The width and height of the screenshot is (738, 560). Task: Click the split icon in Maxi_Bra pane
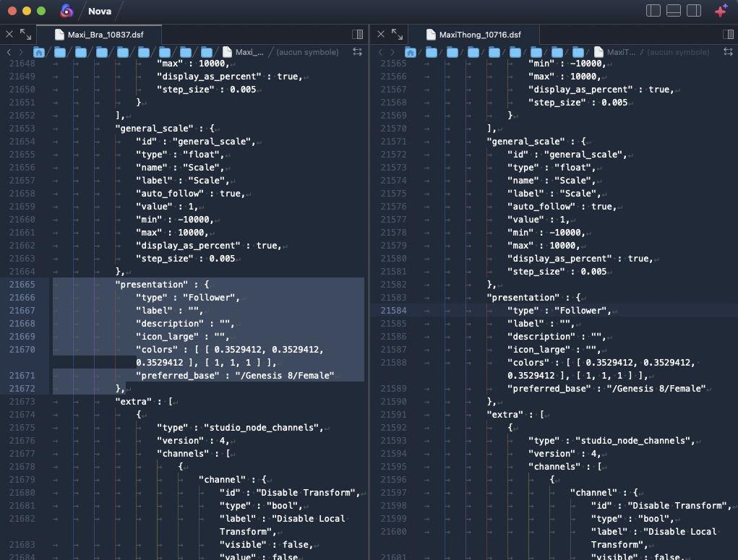click(x=357, y=35)
